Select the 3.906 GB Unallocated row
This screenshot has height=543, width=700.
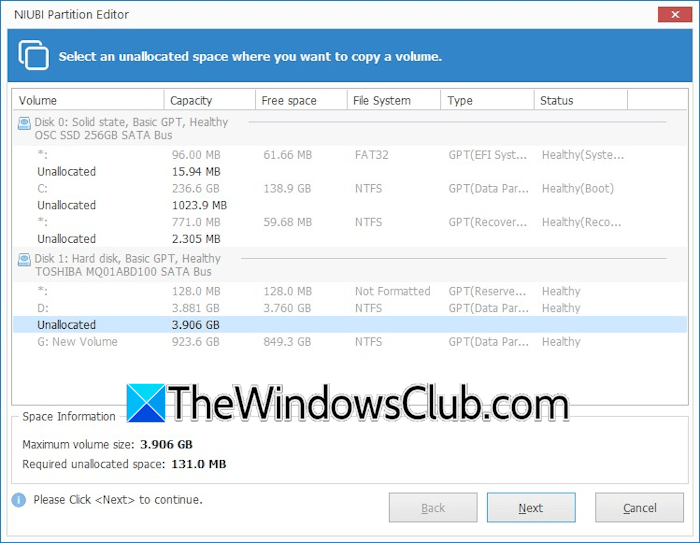click(x=350, y=325)
